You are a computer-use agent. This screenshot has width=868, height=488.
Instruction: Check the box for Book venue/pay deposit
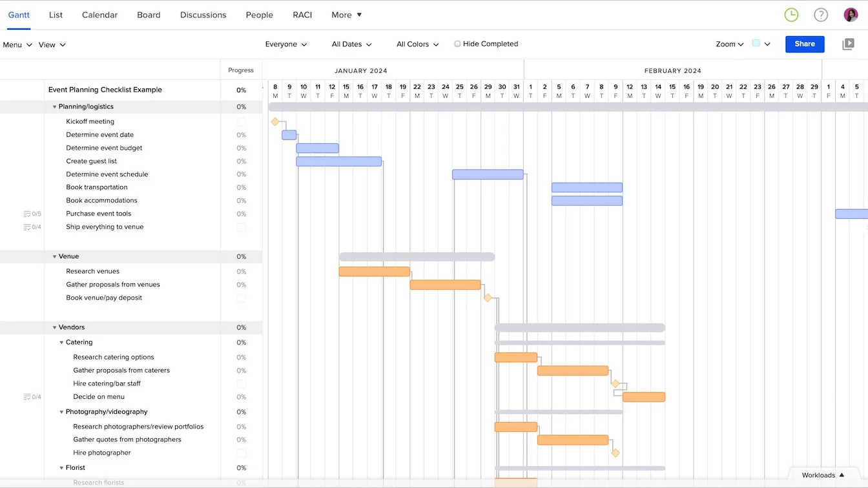(242, 298)
